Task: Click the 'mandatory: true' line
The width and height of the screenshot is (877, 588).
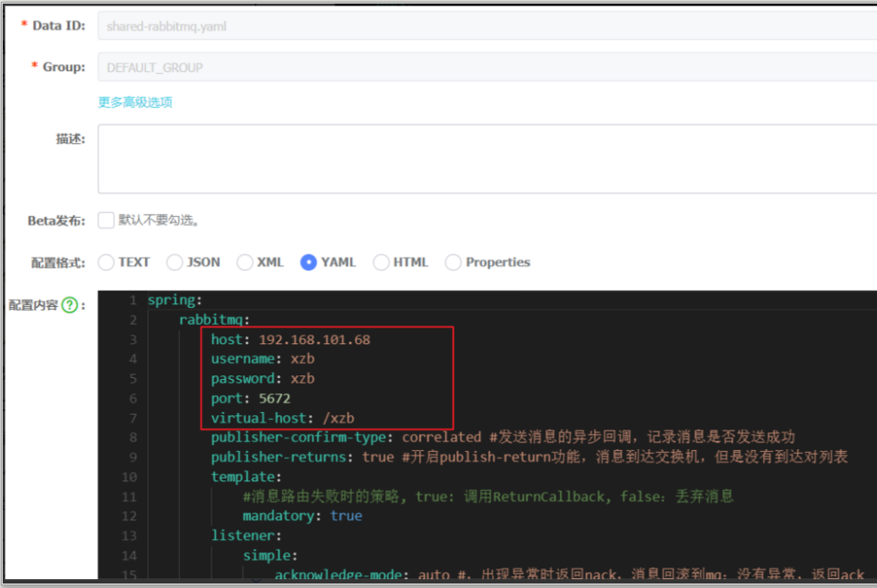Action: [302, 516]
